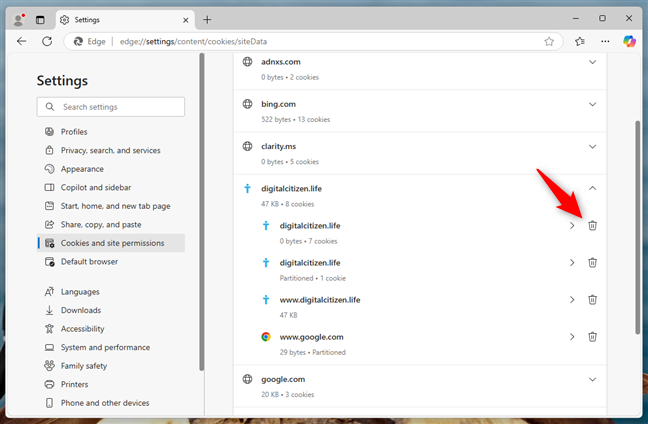
Task: Click the address bar URL
Action: [x=193, y=41]
